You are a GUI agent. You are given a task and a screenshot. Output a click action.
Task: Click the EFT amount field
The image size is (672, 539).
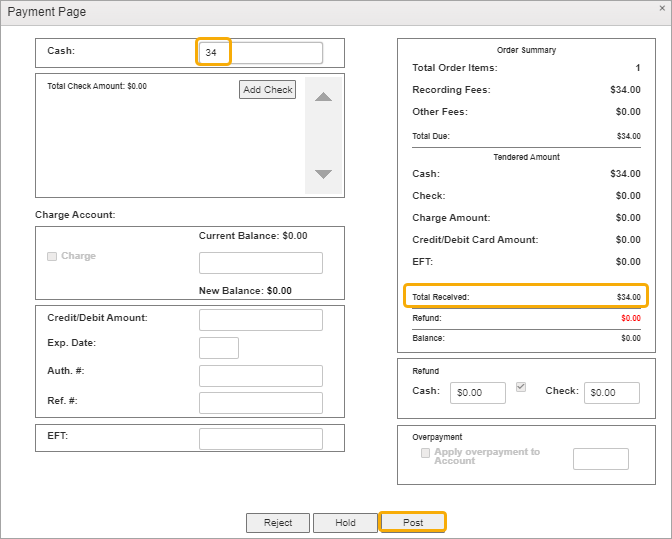260,439
